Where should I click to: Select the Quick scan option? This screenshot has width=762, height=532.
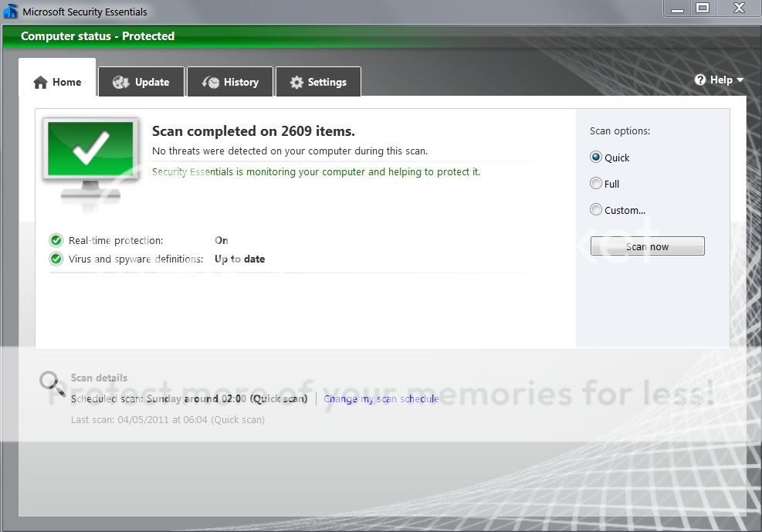pyautogui.click(x=596, y=157)
